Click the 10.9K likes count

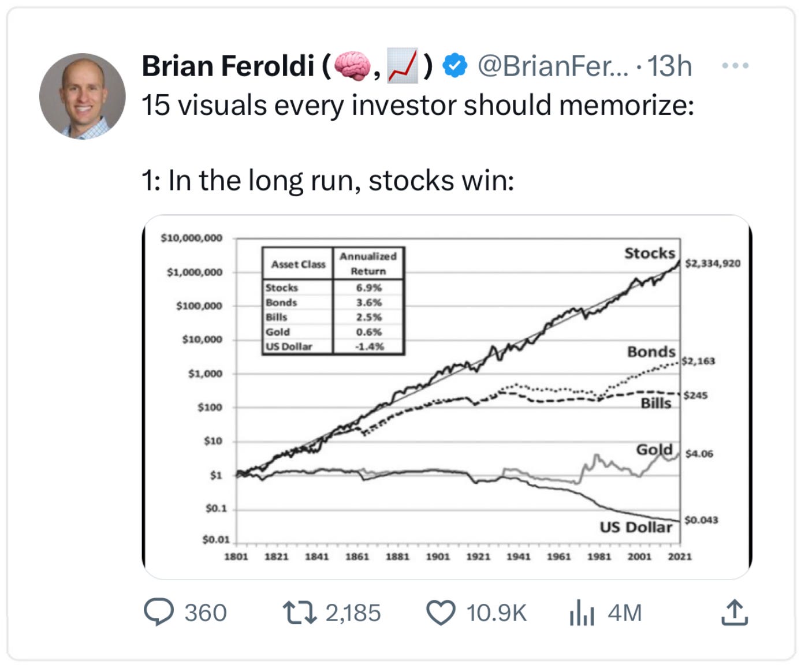(x=497, y=613)
